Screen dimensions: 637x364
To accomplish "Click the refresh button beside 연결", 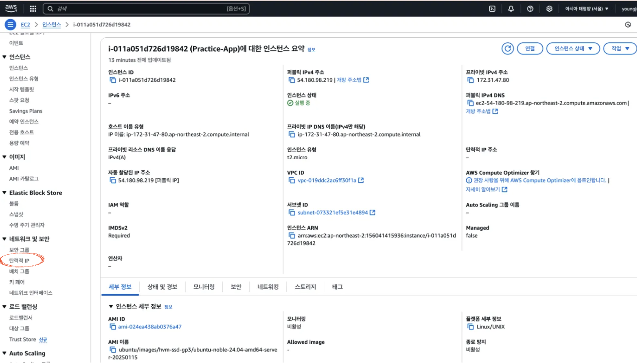I will click(x=508, y=48).
